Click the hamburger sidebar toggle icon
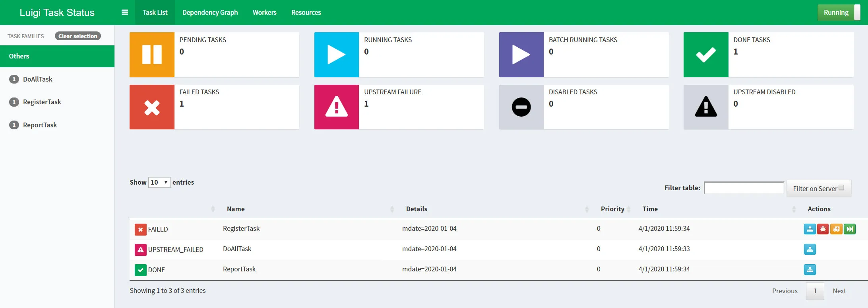Screen dimensions: 868x308 click(125, 12)
